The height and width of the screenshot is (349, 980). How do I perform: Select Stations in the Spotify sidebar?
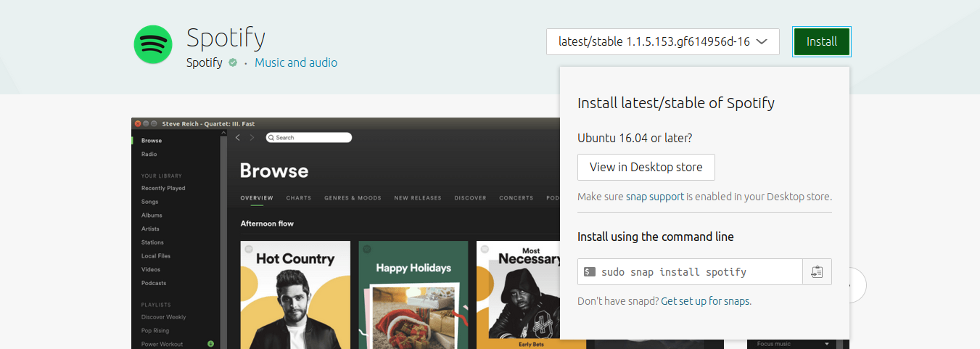(x=152, y=242)
